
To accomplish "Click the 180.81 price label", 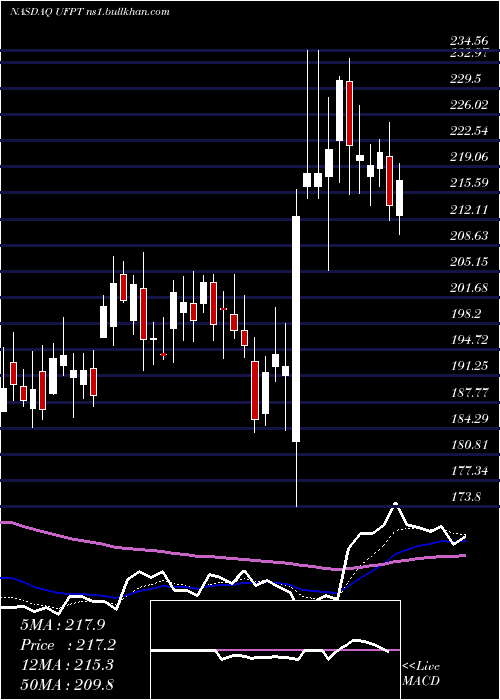I will pyautogui.click(x=470, y=445).
